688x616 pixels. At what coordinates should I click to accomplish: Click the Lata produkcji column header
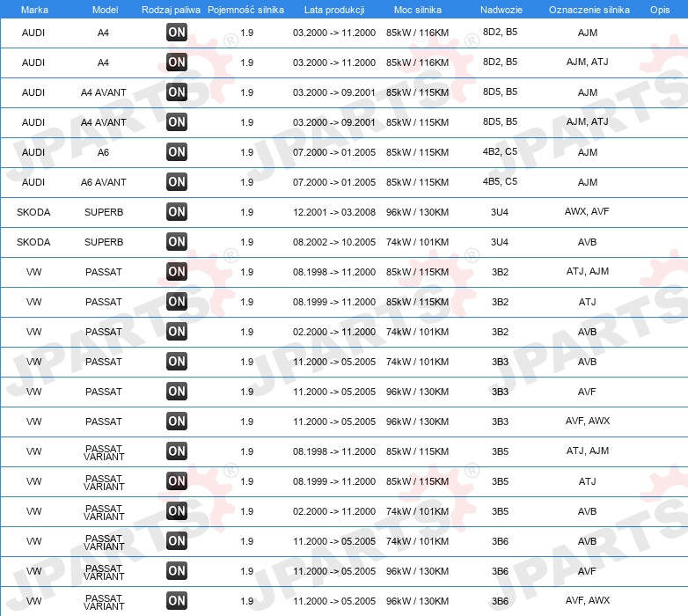tap(334, 10)
